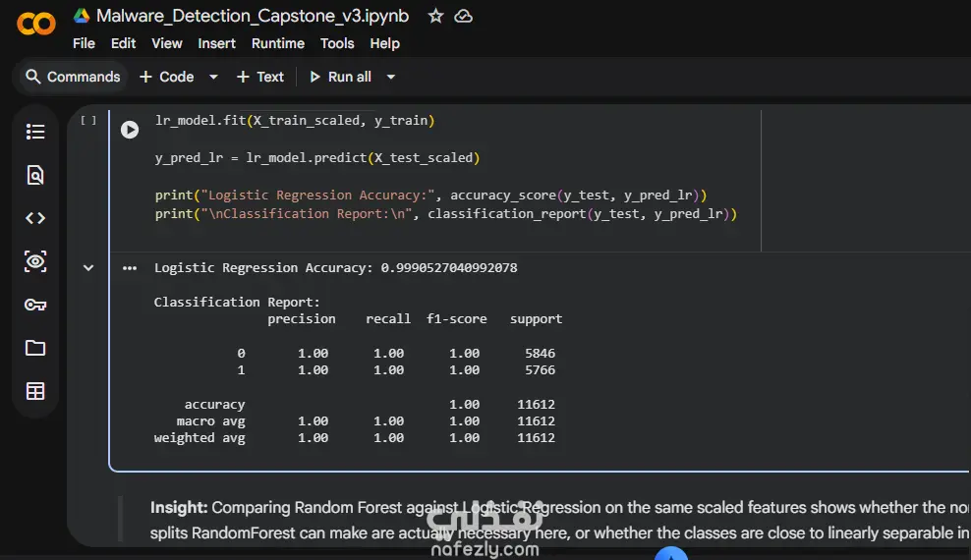The image size is (971, 560).
Task: Click the print accuracy_score code line
Action: pos(430,195)
